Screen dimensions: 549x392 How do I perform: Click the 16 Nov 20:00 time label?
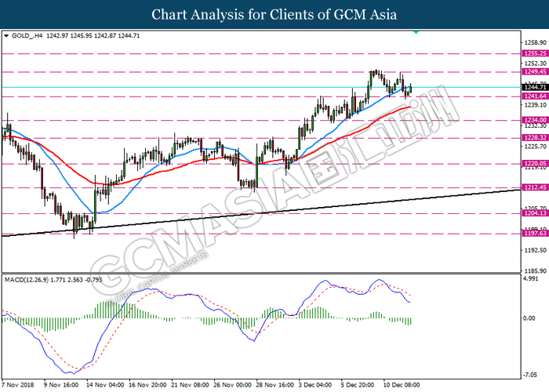click(x=147, y=385)
